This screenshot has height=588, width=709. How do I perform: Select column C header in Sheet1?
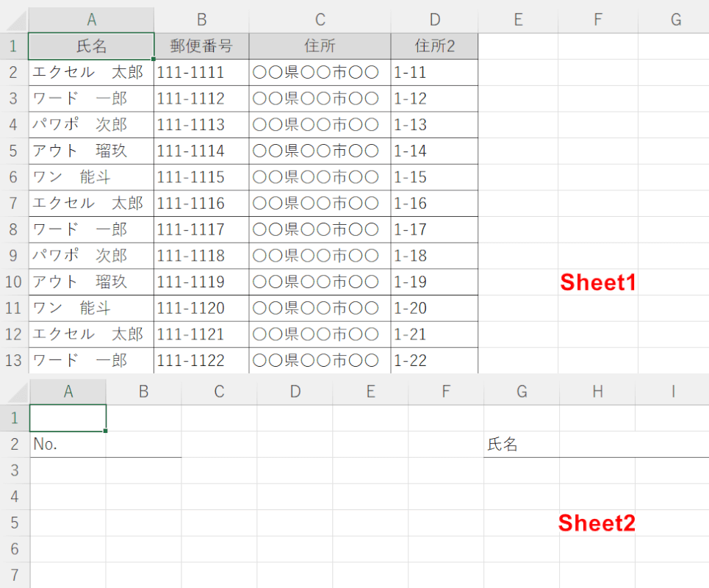(320, 20)
